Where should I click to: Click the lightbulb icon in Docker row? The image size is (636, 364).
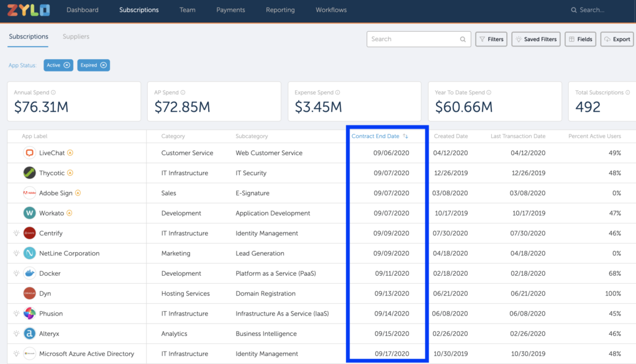tap(16, 273)
